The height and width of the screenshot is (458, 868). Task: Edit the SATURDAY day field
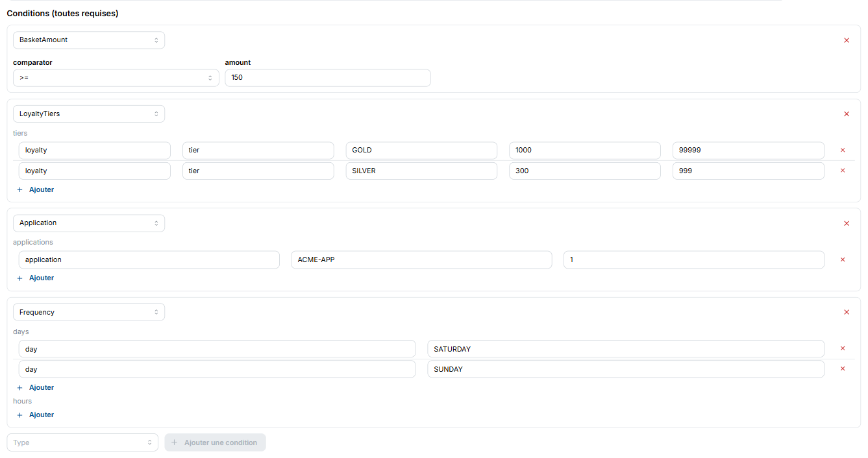(x=626, y=349)
